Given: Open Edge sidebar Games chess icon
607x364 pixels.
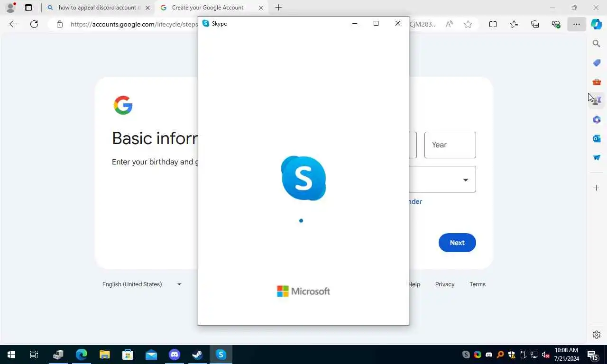Looking at the screenshot, I should point(597,100).
